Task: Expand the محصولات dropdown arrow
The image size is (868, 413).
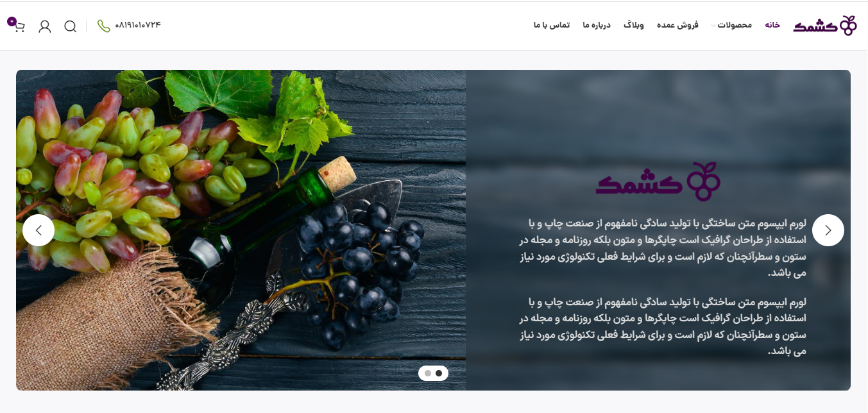Action: [x=713, y=26]
